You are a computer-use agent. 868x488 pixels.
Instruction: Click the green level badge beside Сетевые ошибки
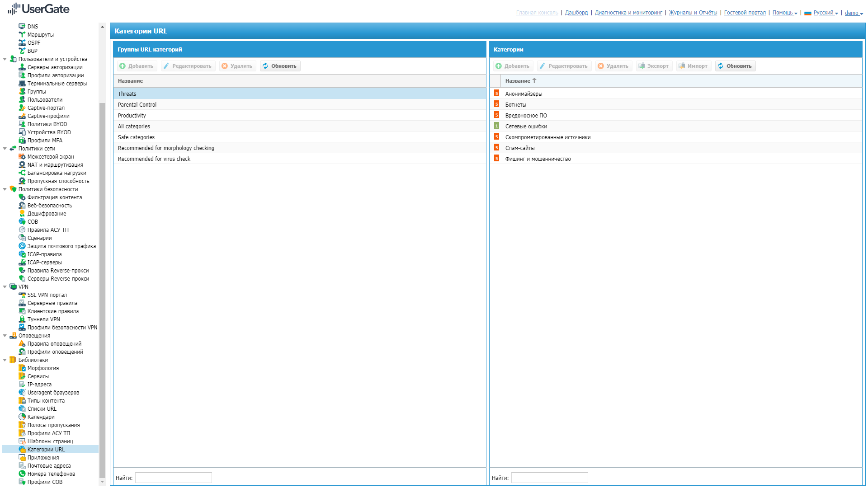pyautogui.click(x=496, y=126)
